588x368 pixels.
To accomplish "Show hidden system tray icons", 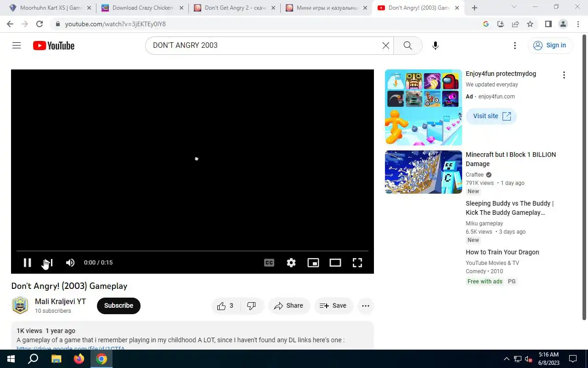I will coord(507,359).
